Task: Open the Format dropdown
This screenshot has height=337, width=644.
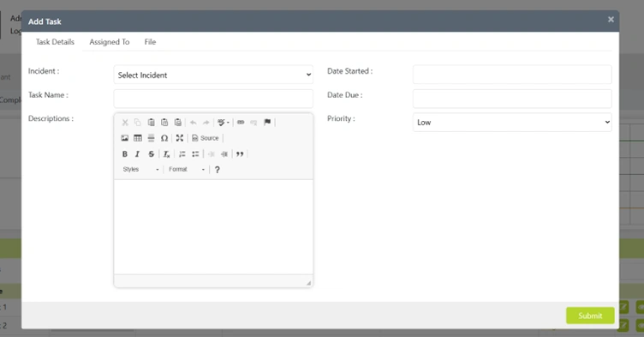Action: [187, 169]
